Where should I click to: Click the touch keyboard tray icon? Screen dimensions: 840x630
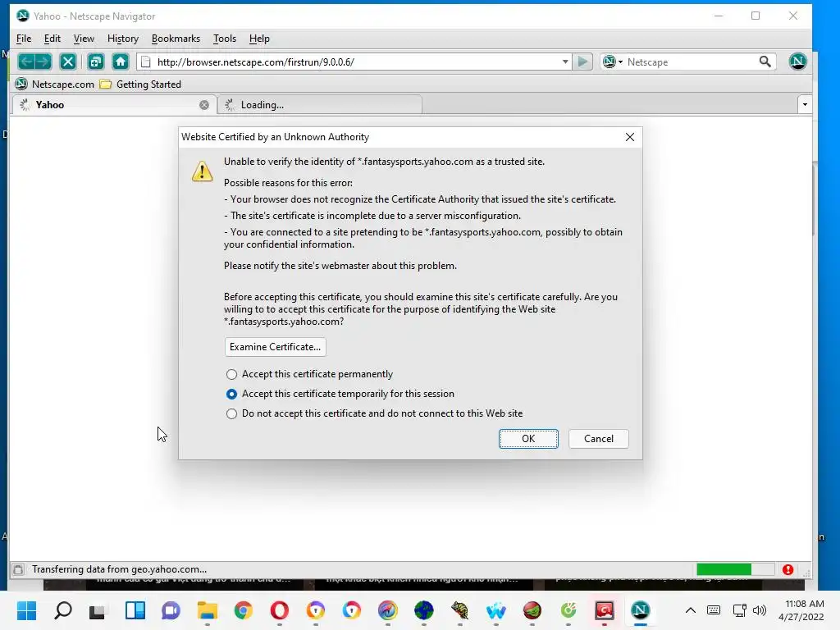714,610
